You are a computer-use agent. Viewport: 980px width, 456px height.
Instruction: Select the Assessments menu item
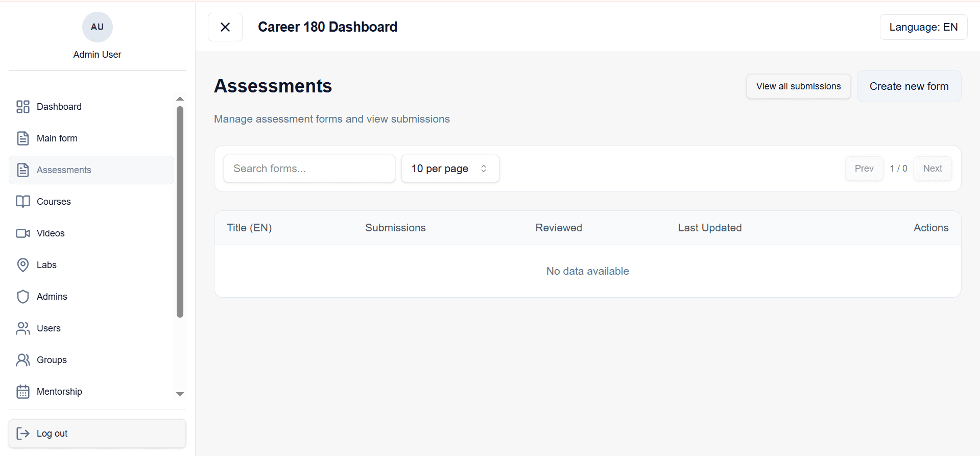91,170
